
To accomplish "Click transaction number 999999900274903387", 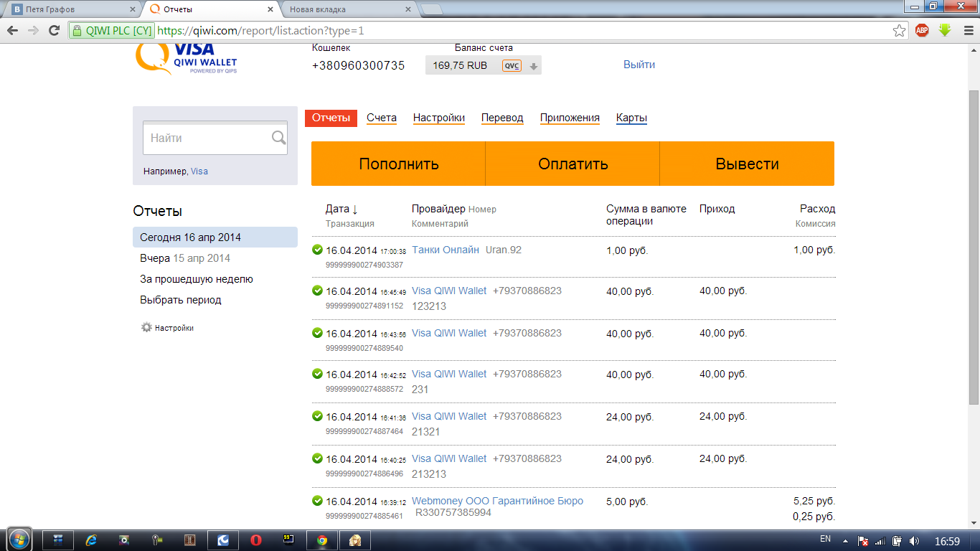I will point(364,265).
